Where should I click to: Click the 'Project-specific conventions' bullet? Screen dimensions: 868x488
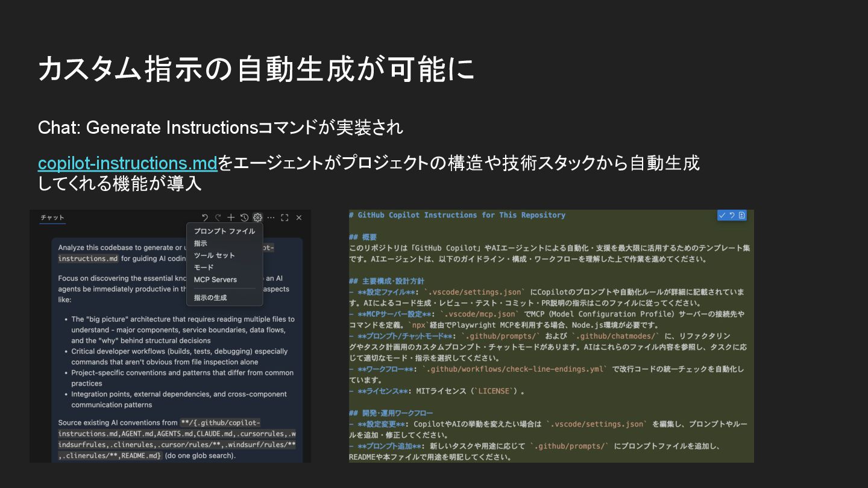(183, 378)
